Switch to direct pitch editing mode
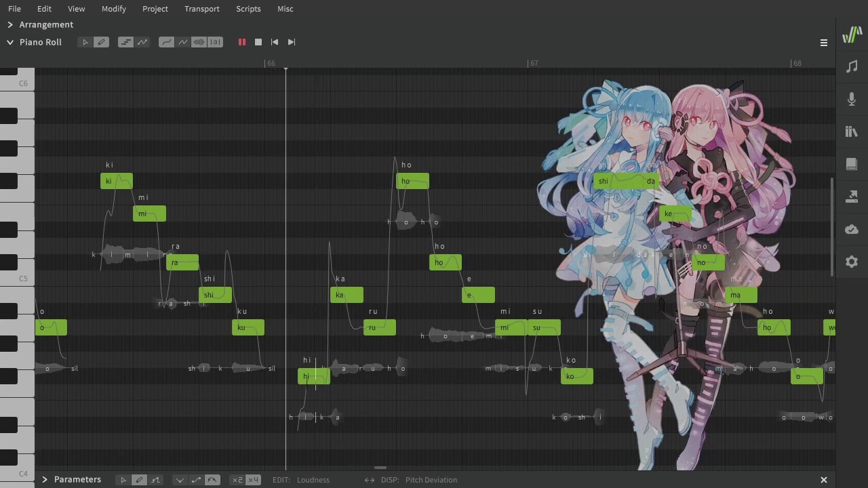The image size is (868, 488). (x=142, y=42)
